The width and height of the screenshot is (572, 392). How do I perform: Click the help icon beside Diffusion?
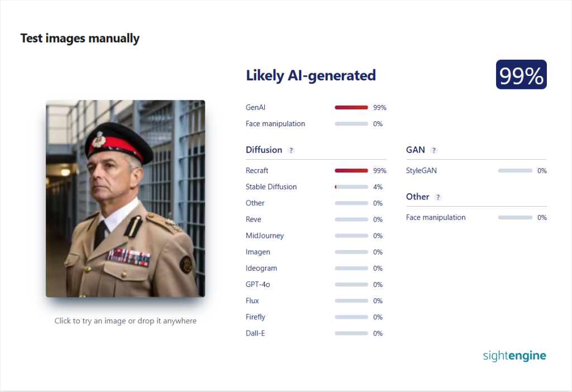(x=290, y=150)
